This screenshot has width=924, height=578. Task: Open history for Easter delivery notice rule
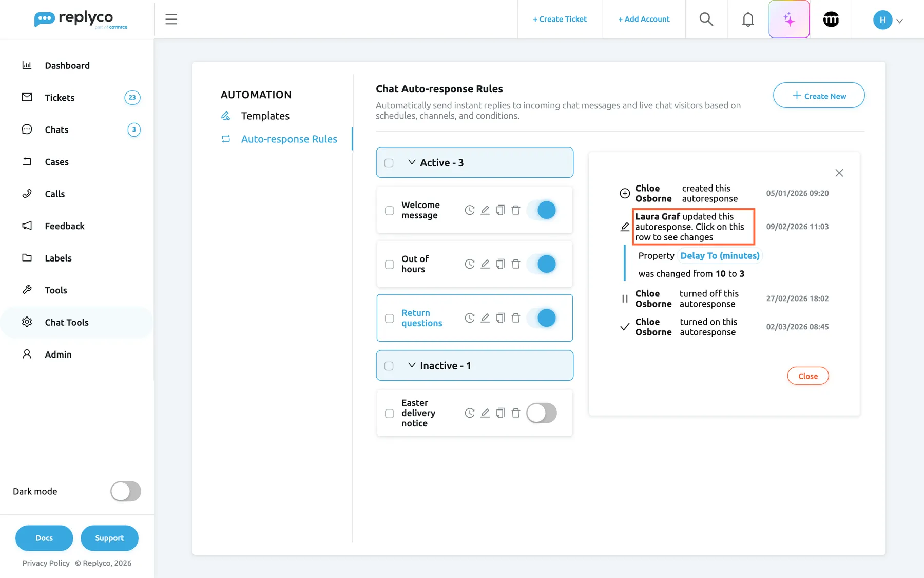coord(470,413)
